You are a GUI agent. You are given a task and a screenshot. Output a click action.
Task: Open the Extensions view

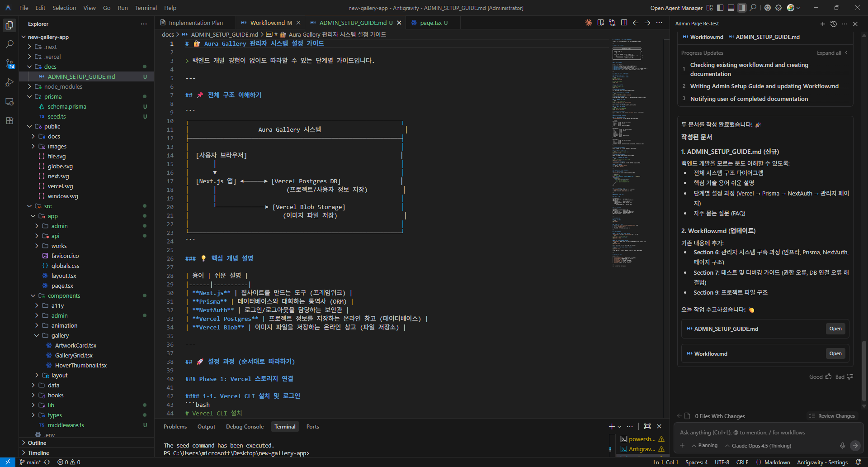(x=9, y=120)
